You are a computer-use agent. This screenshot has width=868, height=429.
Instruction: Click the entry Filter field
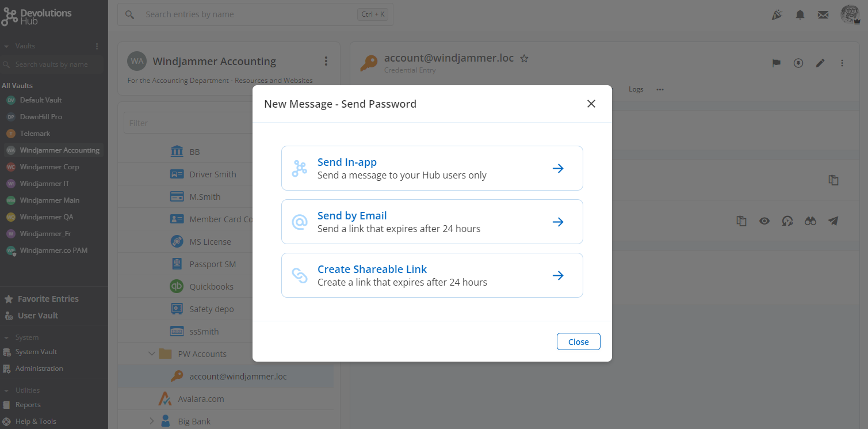click(188, 123)
